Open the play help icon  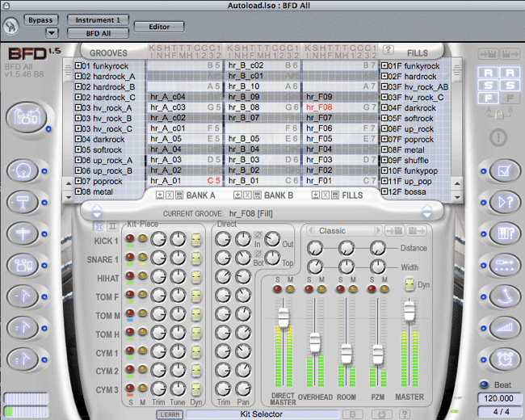pyautogui.click(x=505, y=202)
